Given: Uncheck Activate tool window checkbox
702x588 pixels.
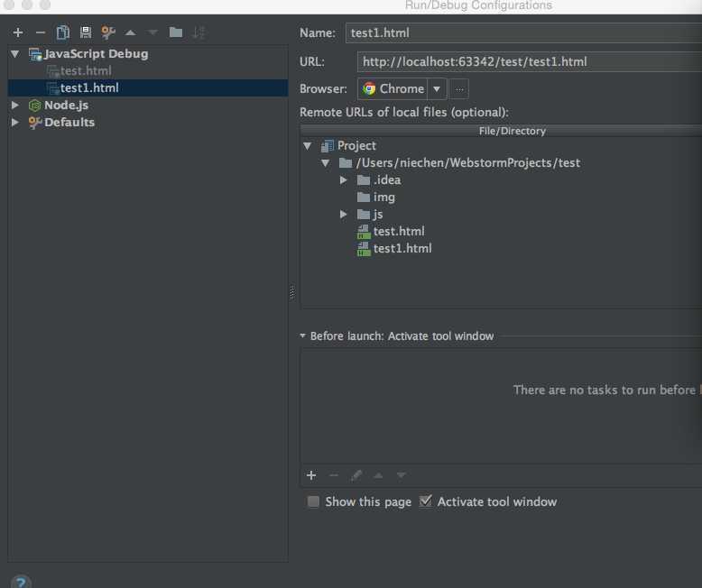Looking at the screenshot, I should coord(426,501).
